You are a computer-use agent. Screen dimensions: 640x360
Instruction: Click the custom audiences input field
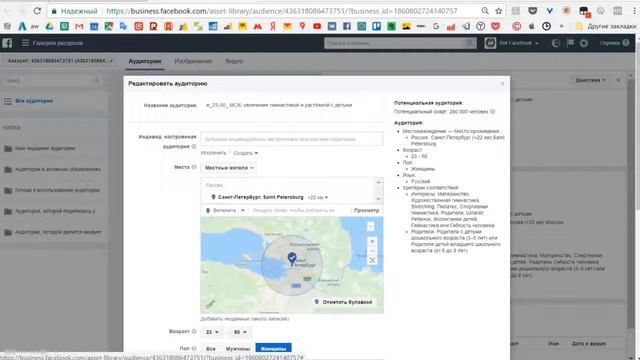point(292,139)
